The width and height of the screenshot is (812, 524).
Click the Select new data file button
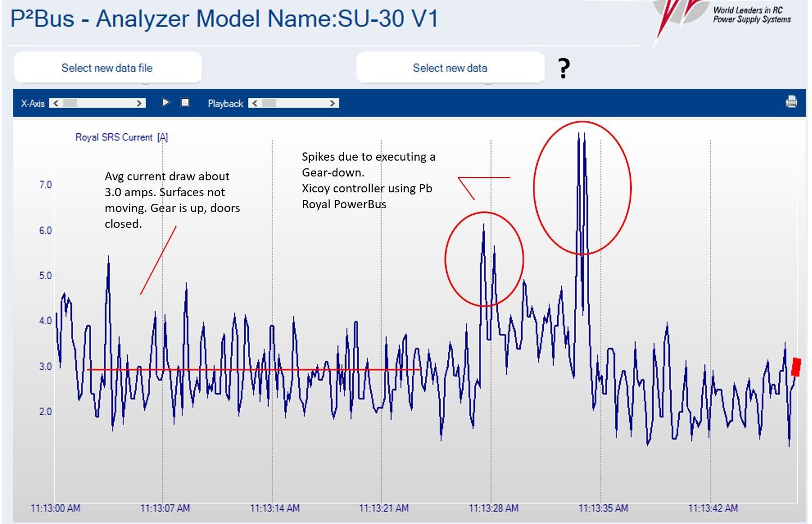tap(107, 68)
